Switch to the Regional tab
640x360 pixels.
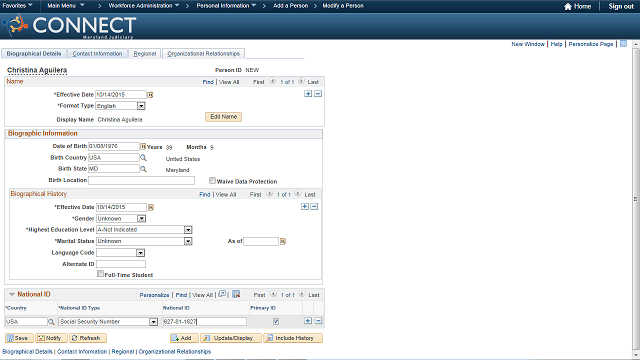(145, 53)
